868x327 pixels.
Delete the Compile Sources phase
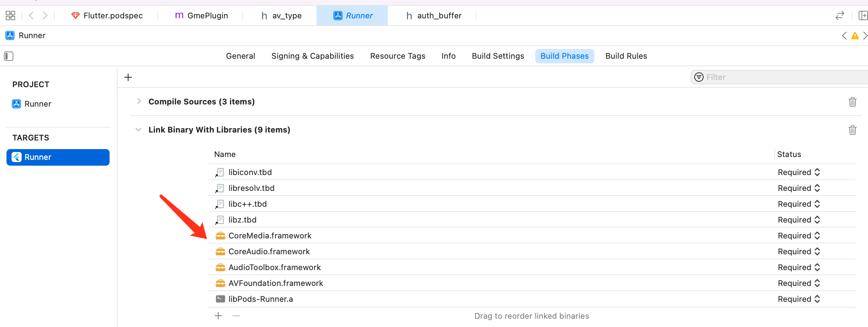[852, 102]
